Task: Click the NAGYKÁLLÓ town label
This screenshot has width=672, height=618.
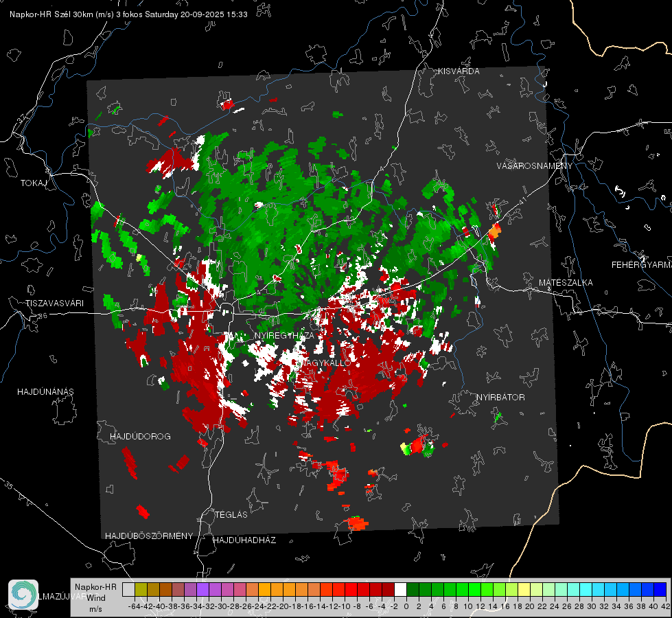Action: 326,363
